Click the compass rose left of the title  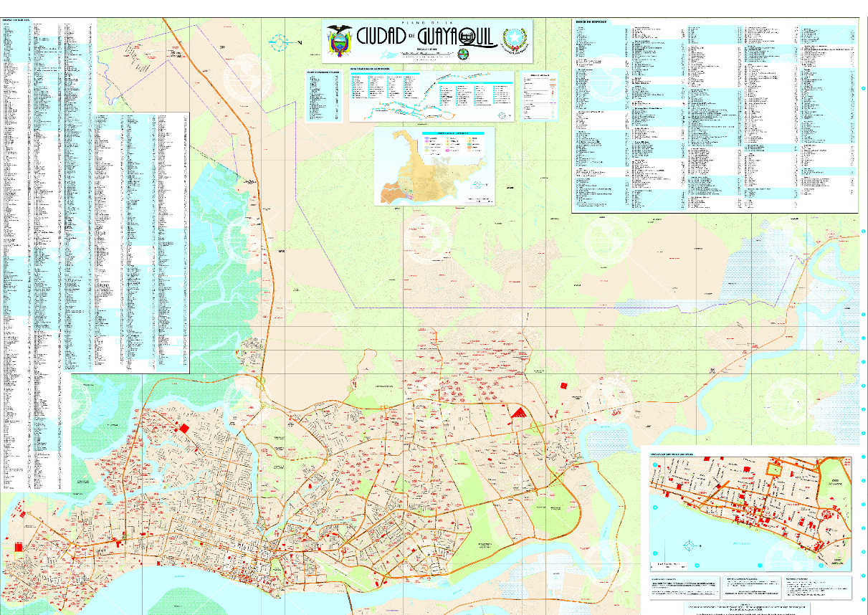click(280, 42)
